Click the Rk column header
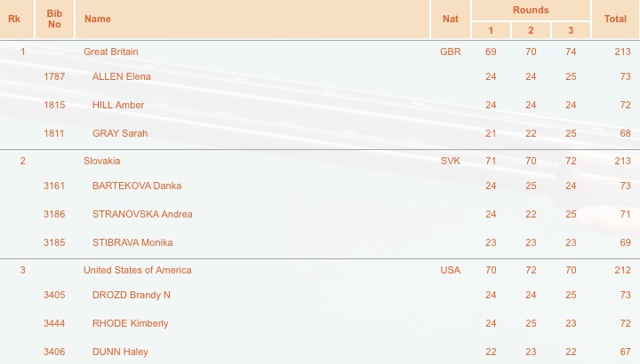Image resolution: width=640 pixels, height=364 pixels. tap(14, 19)
